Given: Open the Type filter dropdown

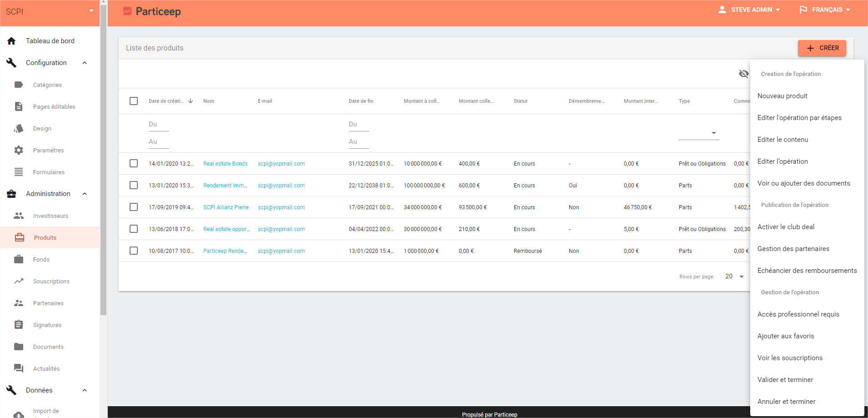Looking at the screenshot, I should coord(699,133).
